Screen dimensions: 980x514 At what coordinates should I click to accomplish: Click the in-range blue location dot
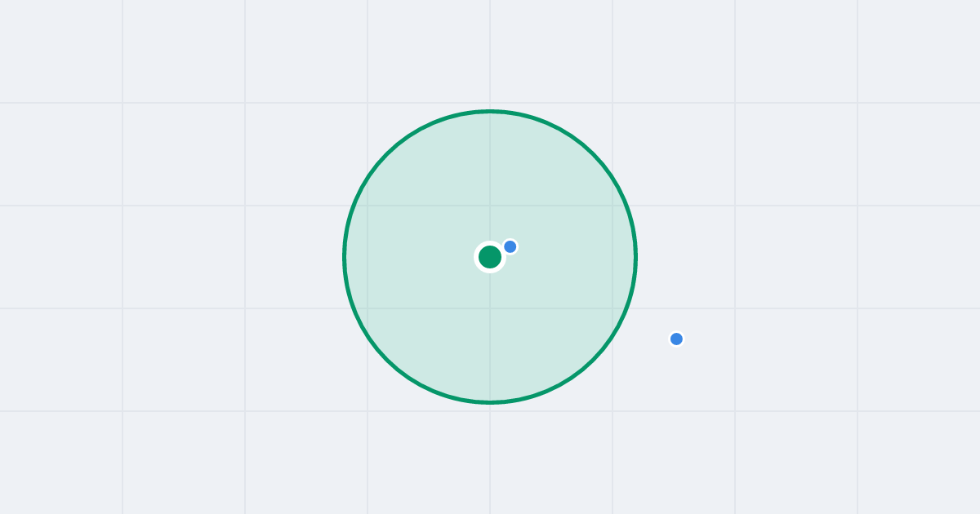510,246
